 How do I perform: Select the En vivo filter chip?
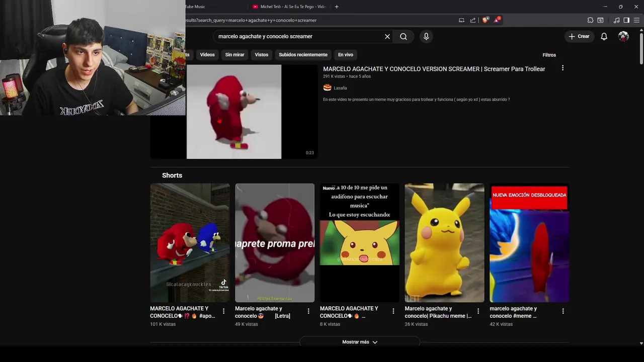(346, 55)
